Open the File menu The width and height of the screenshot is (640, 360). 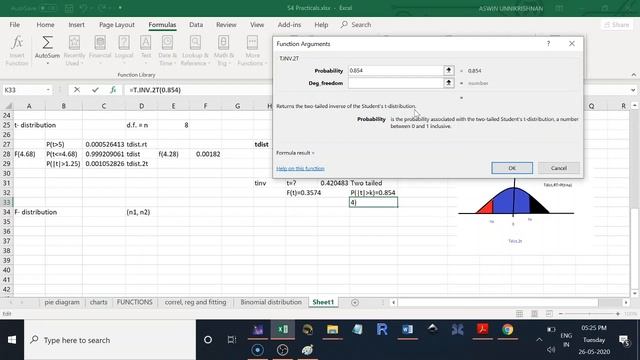pyautogui.click(x=15, y=24)
